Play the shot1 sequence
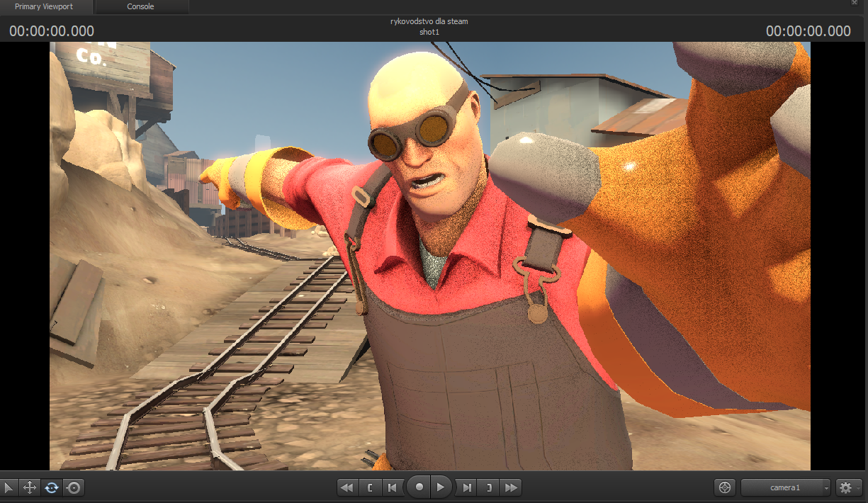The height and width of the screenshot is (503, 868). [x=441, y=487]
